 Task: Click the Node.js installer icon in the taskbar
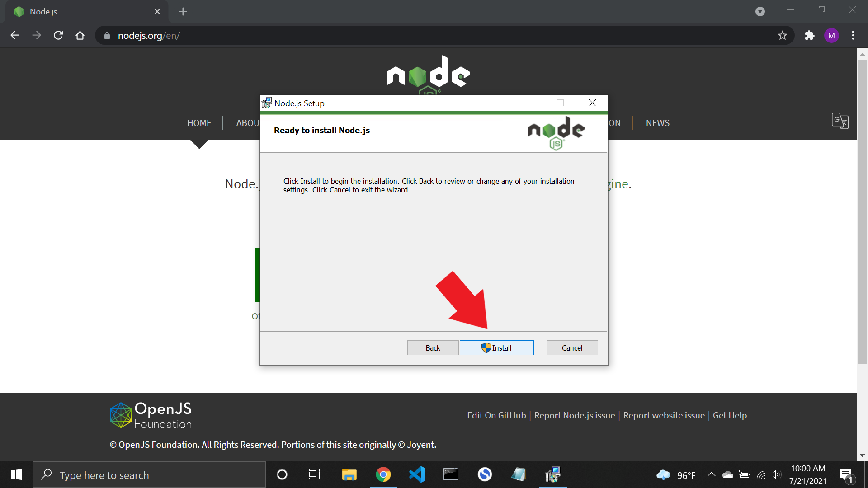pyautogui.click(x=552, y=474)
